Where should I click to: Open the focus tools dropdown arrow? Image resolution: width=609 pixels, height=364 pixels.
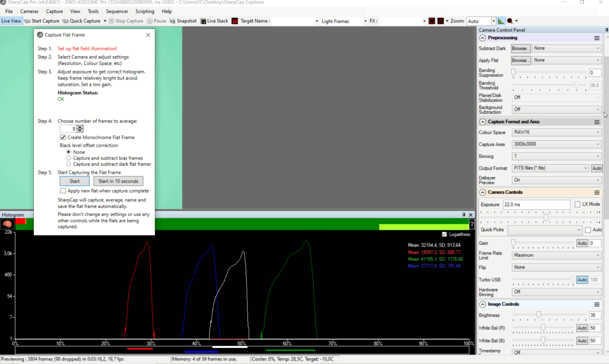(517, 21)
